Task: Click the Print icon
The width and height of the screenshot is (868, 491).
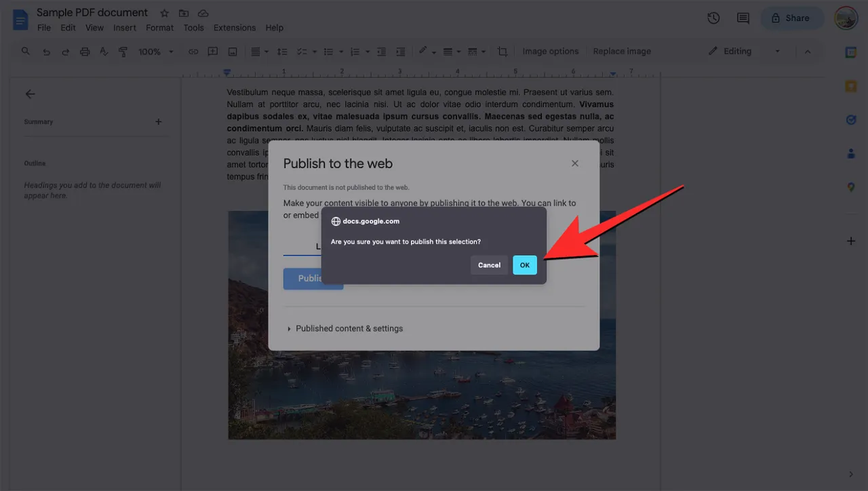Action: coord(85,52)
